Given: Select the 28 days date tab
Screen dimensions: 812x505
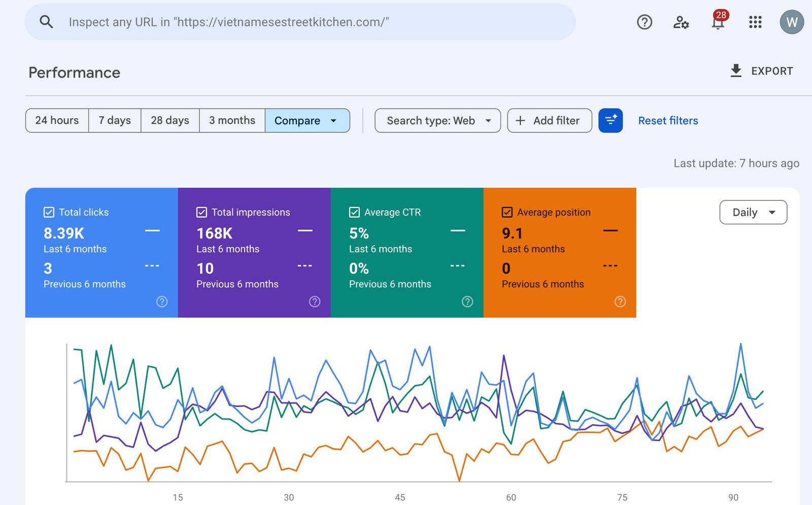Looking at the screenshot, I should [170, 121].
